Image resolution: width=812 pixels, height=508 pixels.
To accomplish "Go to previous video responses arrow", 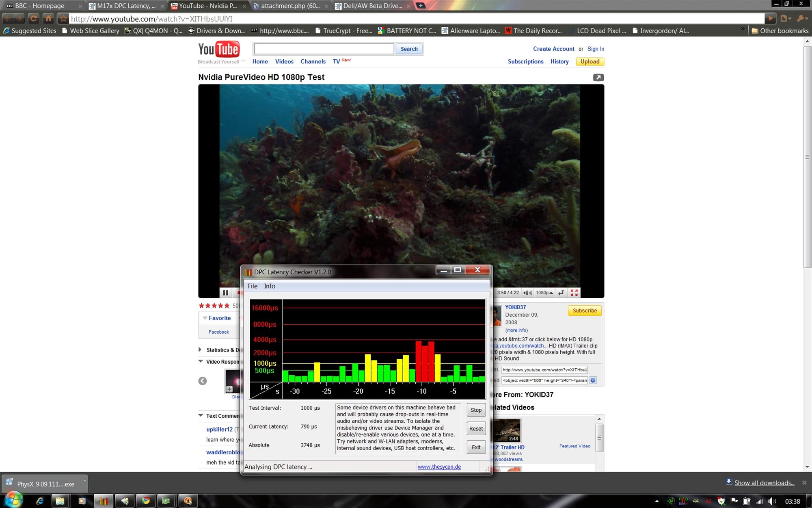I will [203, 381].
